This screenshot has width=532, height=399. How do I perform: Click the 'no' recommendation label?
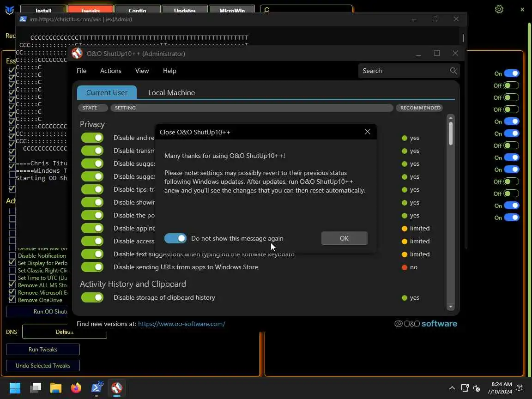414,267
